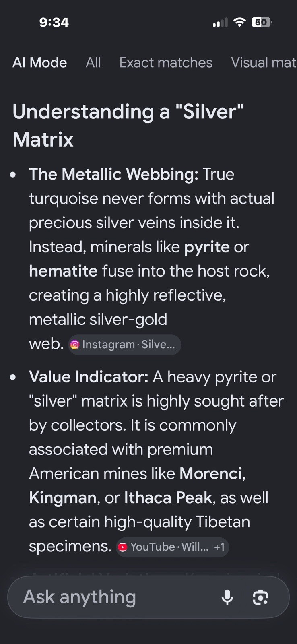297x644 pixels.
Task: Open the Instagram · Silve... source link
Action: [x=124, y=345]
